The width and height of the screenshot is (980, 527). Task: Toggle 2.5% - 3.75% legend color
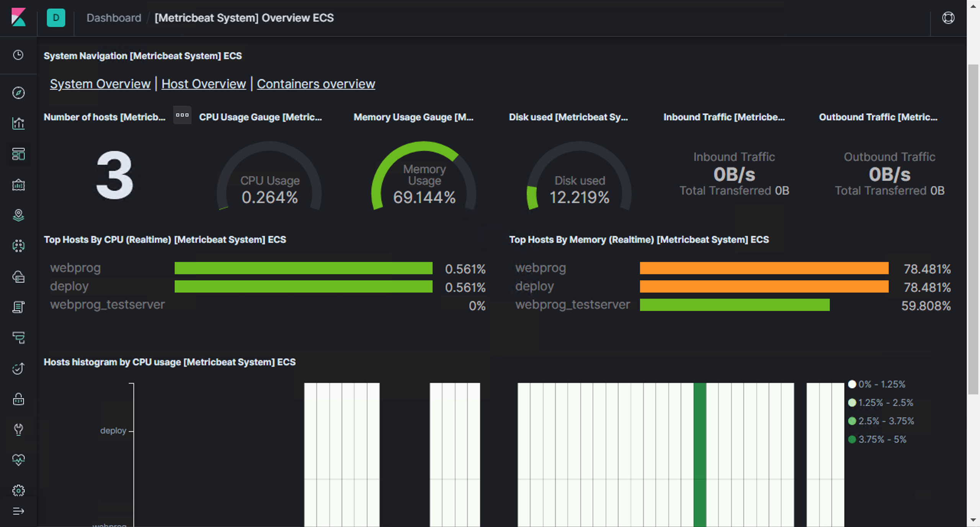pos(852,421)
